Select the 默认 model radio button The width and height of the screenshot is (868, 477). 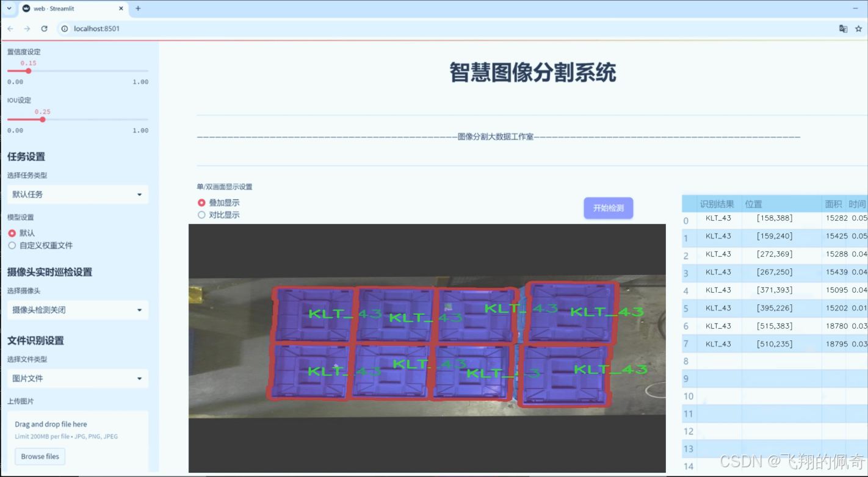point(12,233)
